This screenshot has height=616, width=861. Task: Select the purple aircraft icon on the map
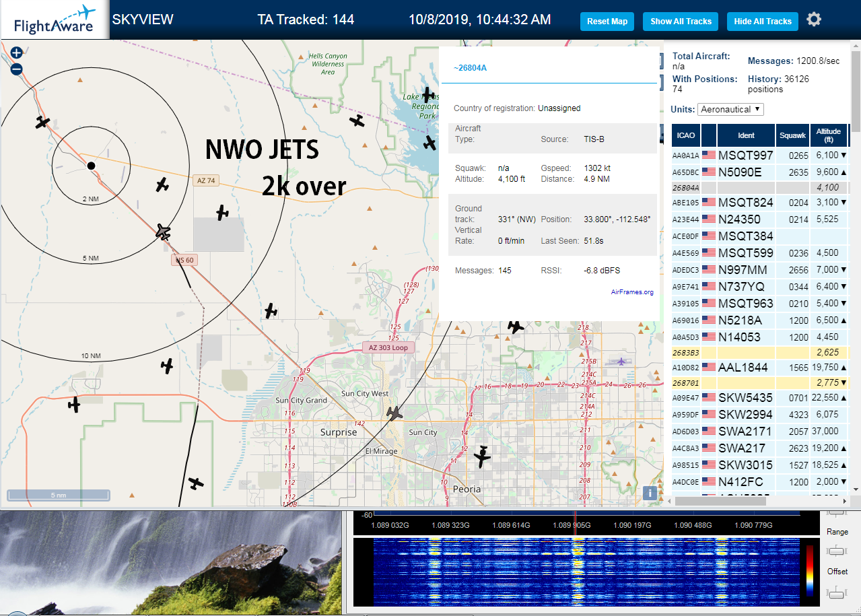coord(621,362)
